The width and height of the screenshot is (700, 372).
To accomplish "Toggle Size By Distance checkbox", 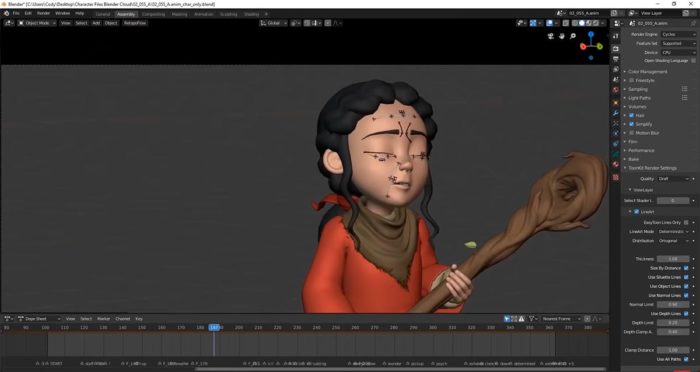I will pyautogui.click(x=686, y=268).
